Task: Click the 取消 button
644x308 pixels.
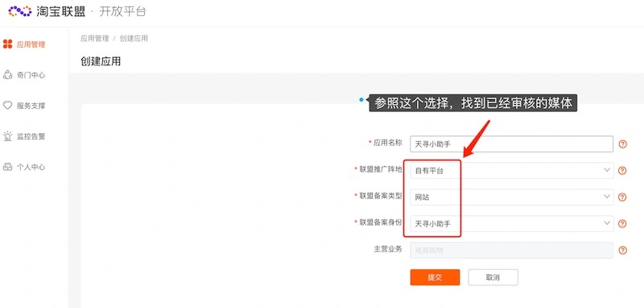Action: 493,277
